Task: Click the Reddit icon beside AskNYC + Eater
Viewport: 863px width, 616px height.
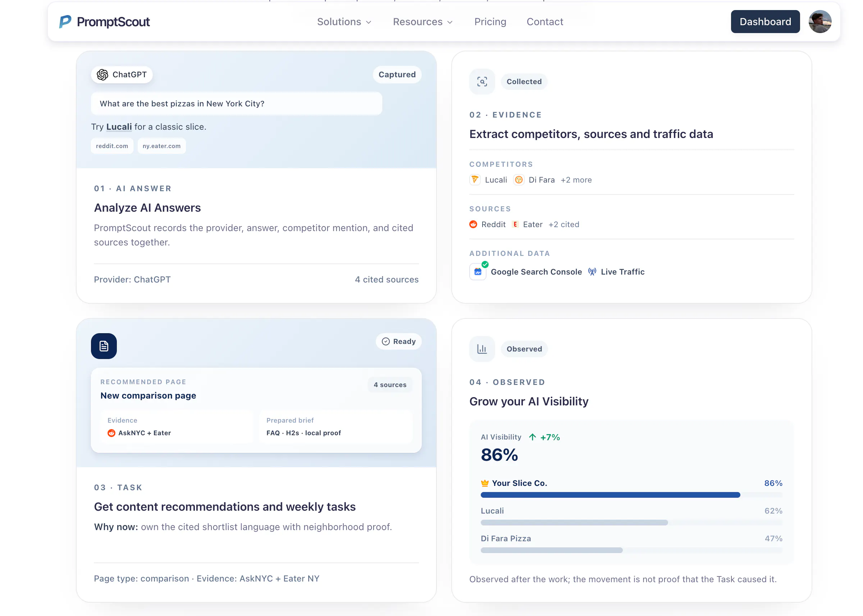Action: point(111,433)
